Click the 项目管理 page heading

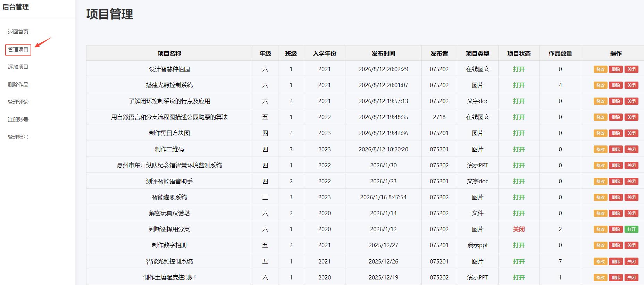[110, 14]
